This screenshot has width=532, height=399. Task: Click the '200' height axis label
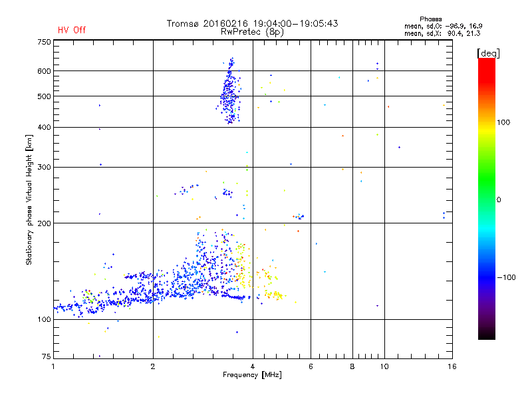(44, 223)
